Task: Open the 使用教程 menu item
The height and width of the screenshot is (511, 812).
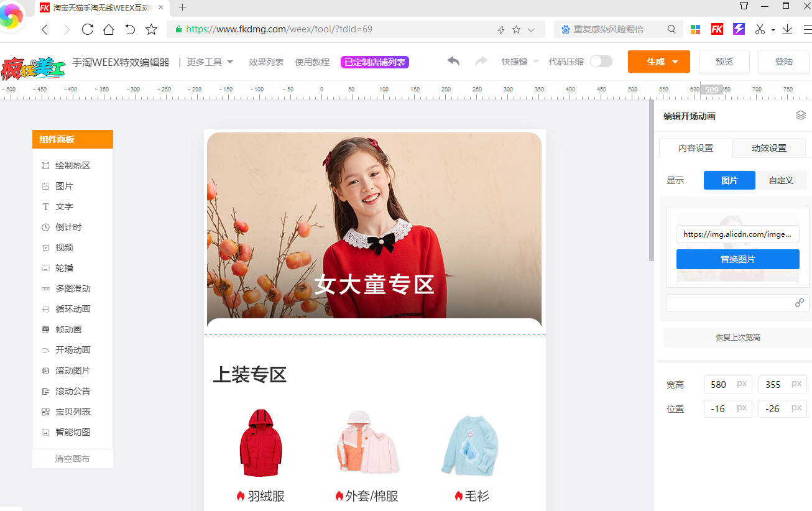Action: point(312,62)
